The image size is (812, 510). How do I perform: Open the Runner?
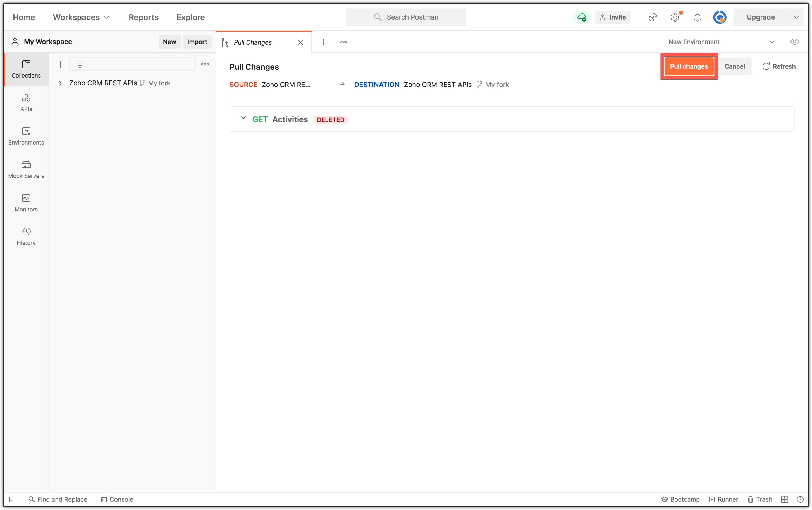coord(724,499)
